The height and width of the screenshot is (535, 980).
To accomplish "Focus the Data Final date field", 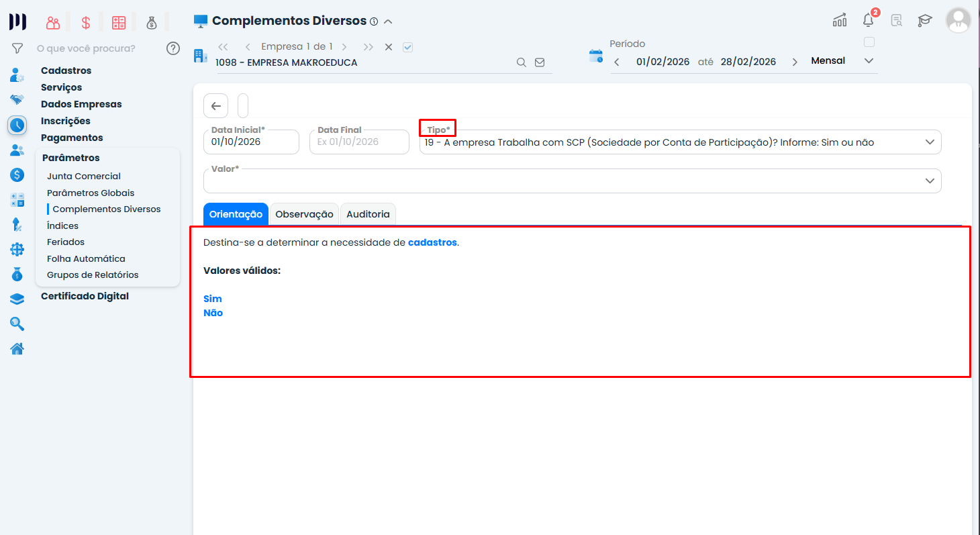I will coord(359,142).
